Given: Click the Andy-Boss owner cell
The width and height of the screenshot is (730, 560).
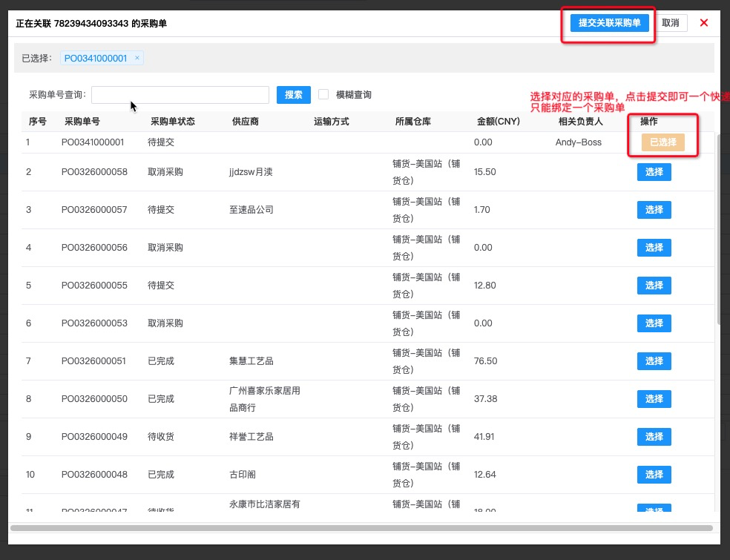Looking at the screenshot, I should click(578, 142).
